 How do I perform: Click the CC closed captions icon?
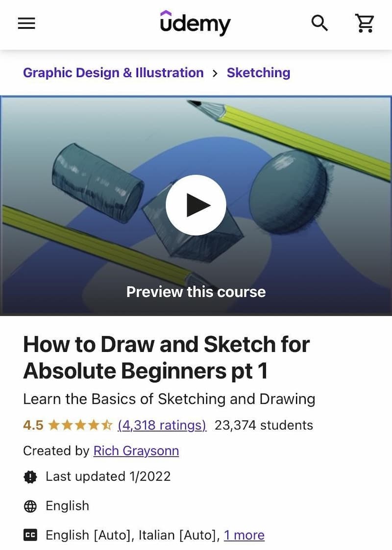click(30, 535)
